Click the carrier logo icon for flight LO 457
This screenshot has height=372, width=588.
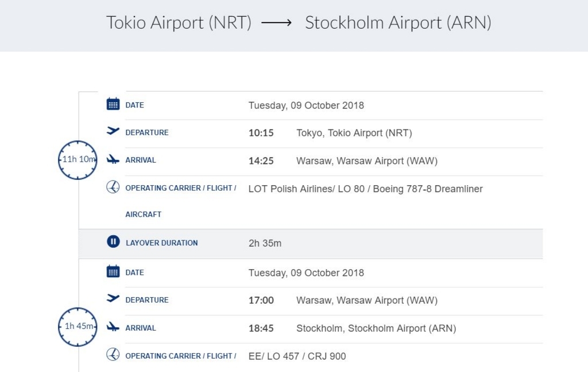113,354
